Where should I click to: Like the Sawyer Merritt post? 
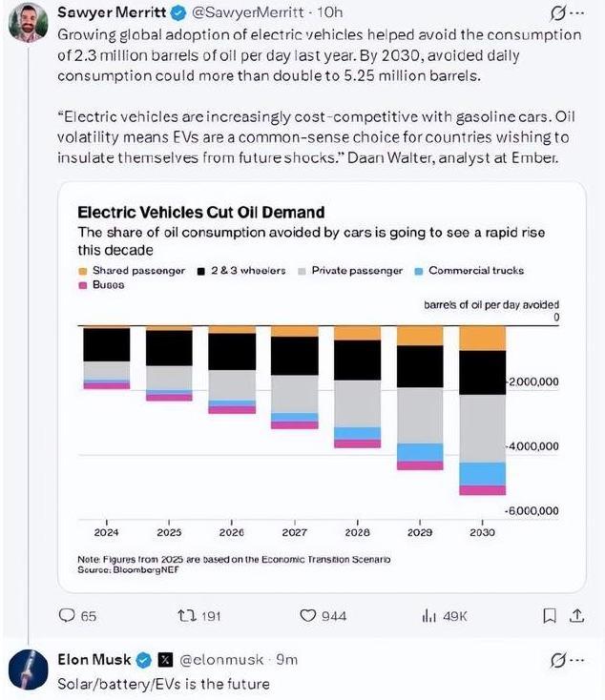tap(308, 616)
